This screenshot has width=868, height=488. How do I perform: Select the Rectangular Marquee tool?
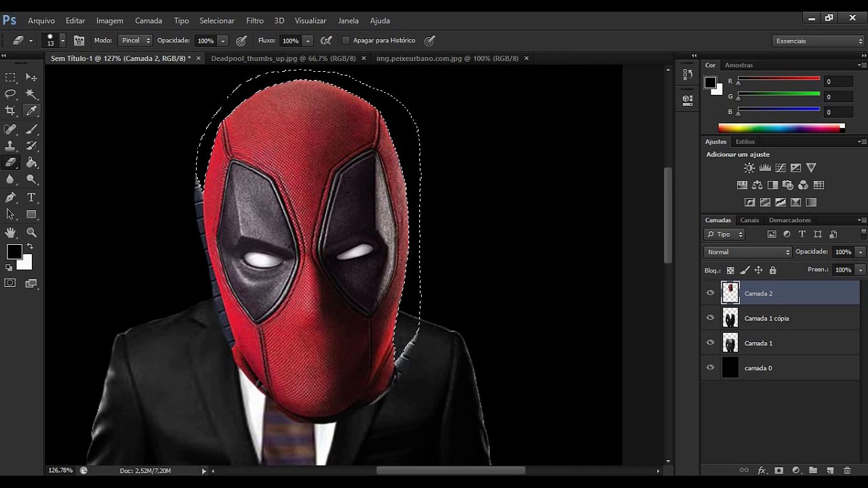[10, 77]
